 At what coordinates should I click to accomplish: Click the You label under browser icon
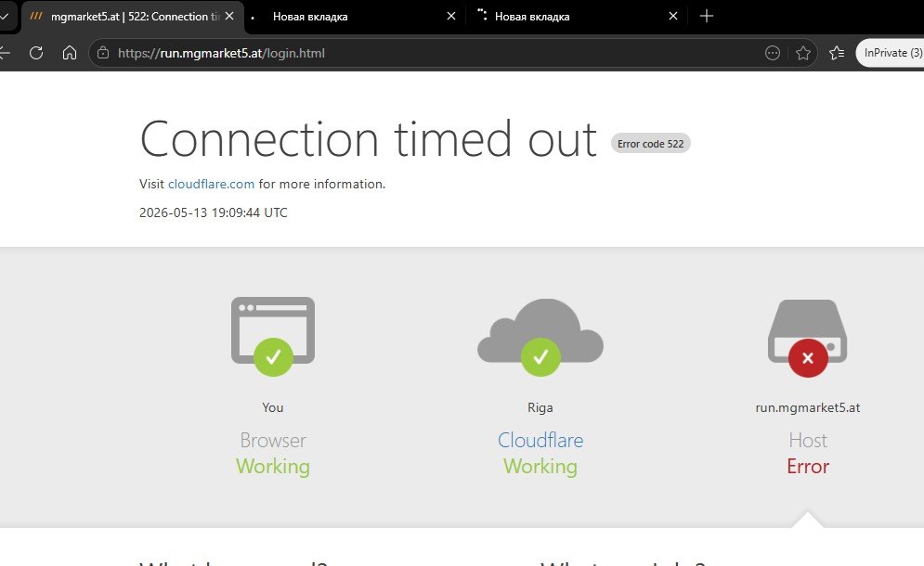coord(273,407)
